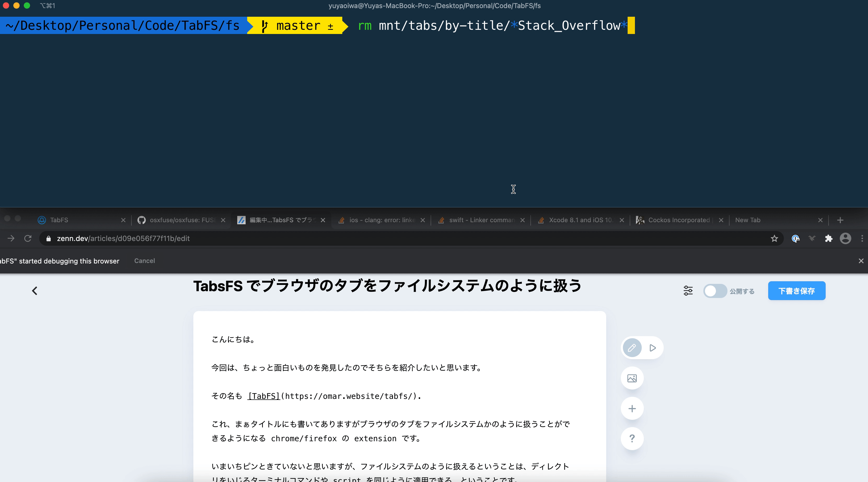868x482 pixels.
Task: Click the 1Password extension icon
Action: [x=795, y=239]
